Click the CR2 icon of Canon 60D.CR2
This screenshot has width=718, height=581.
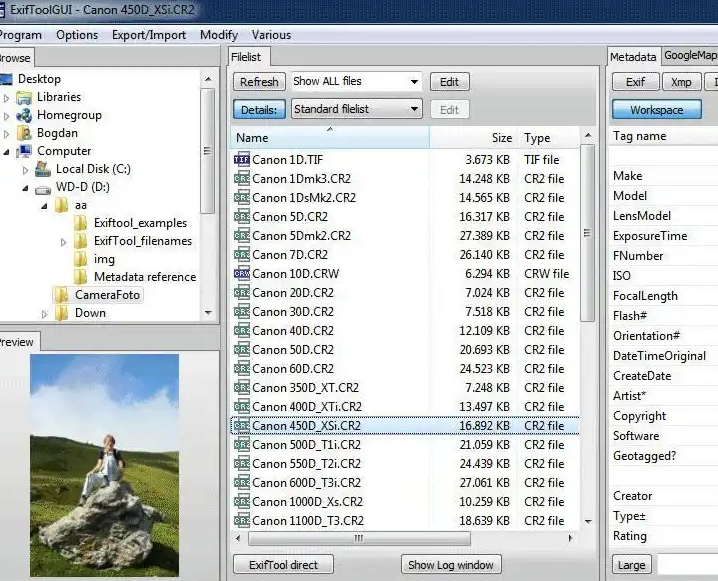241,369
